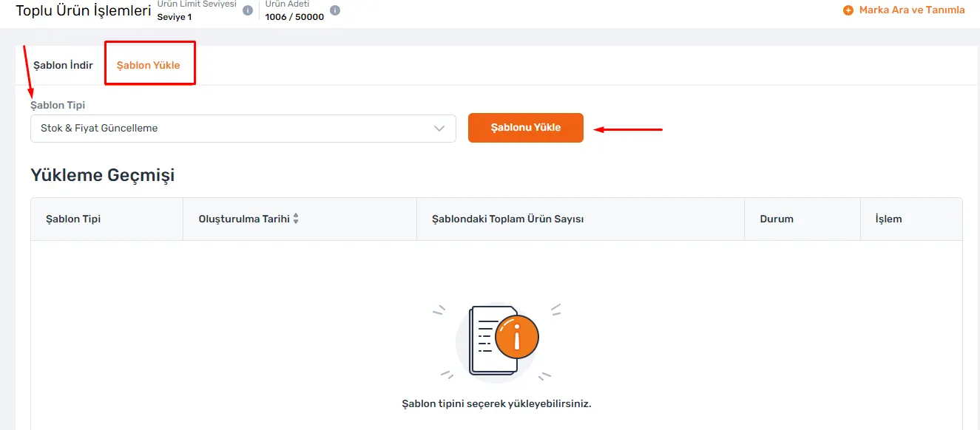Click 'Şablon tipini seçerek yükleyebilirsiniz.' message
Screen dimensions: 980x430
click(x=496, y=404)
